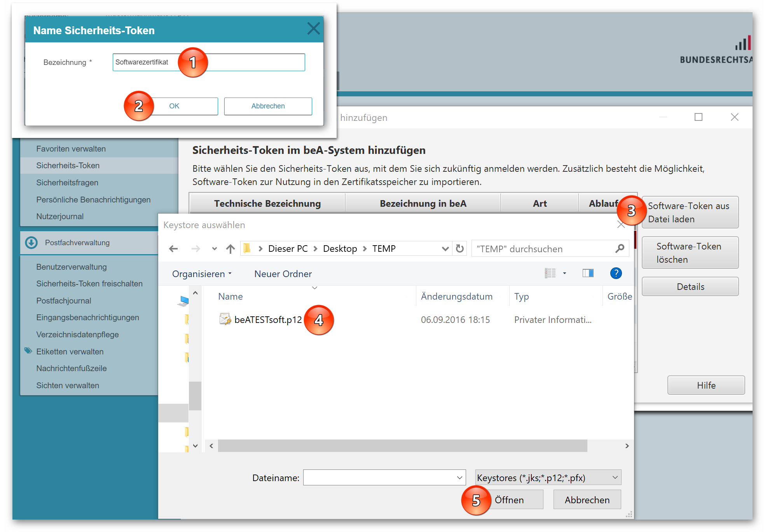This screenshot has height=532, width=765.
Task: Click into the Bezeichnung text field
Action: (x=253, y=62)
